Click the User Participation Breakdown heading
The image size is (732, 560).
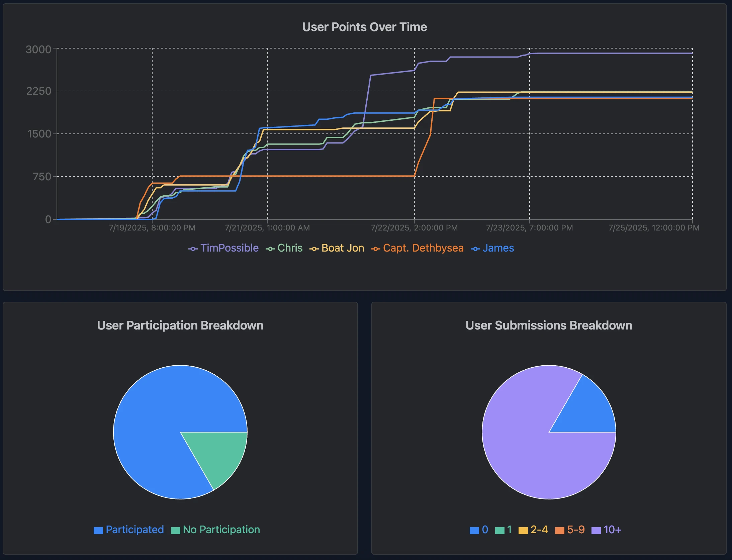(180, 325)
